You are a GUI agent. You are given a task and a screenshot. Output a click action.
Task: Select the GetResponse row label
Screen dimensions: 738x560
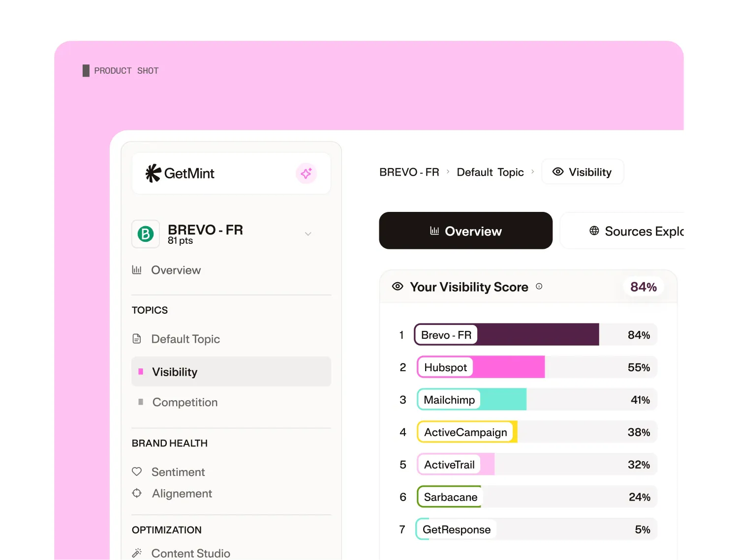pos(457,530)
